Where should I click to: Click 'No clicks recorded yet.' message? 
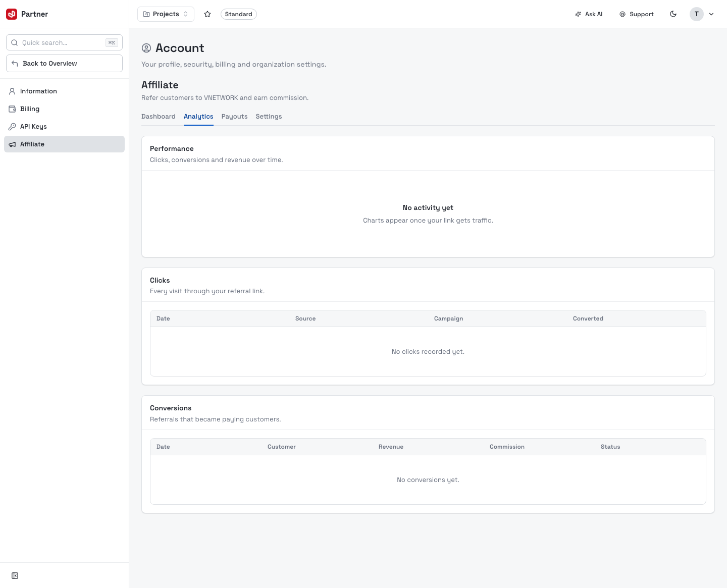428,352
